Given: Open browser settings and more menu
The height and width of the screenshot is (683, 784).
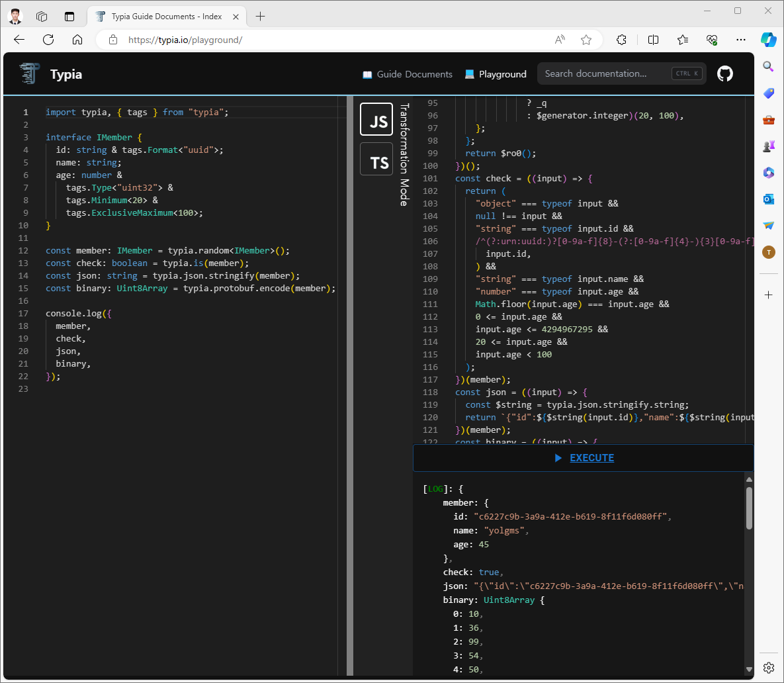Looking at the screenshot, I should [740, 40].
